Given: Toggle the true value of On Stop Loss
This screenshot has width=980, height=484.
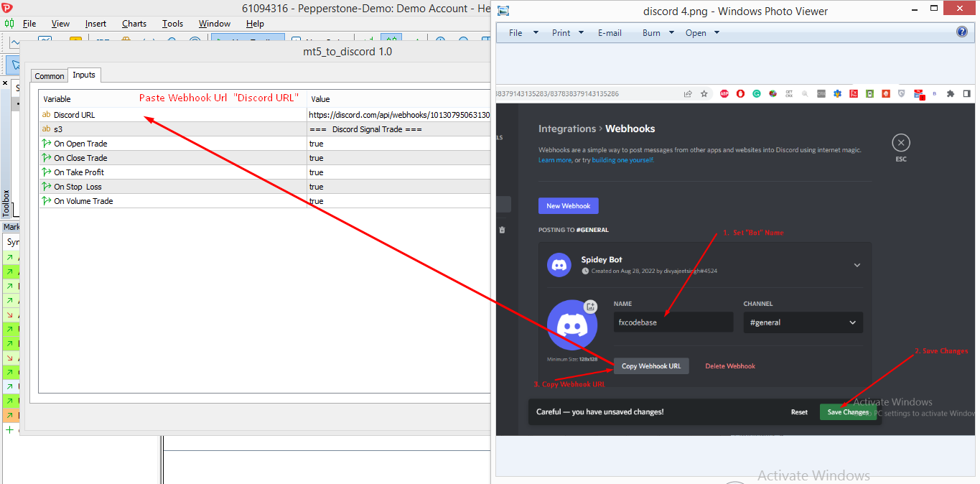Looking at the screenshot, I should (x=317, y=187).
